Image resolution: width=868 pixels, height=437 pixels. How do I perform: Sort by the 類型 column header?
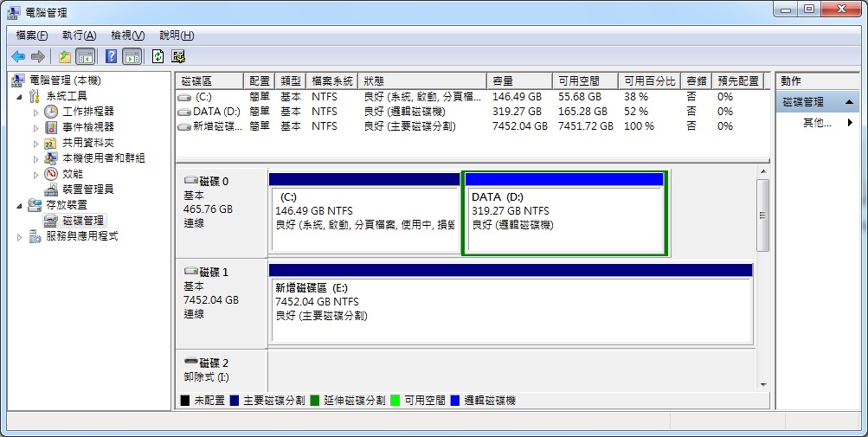click(291, 80)
